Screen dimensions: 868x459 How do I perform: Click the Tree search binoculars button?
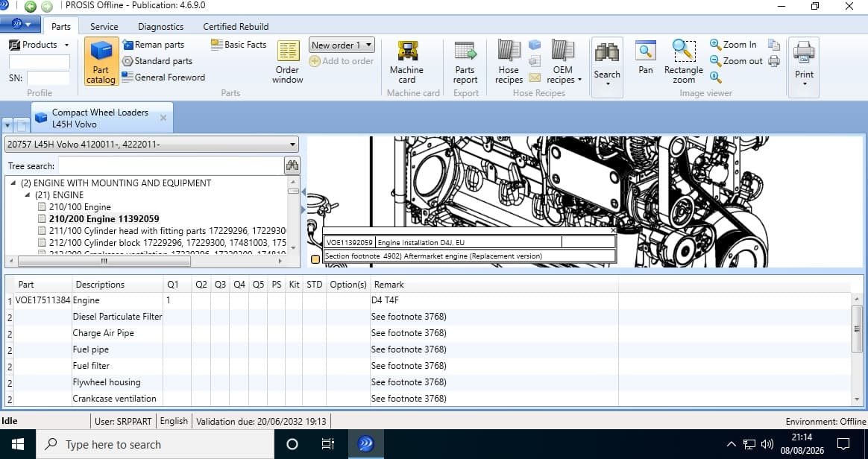(x=292, y=165)
